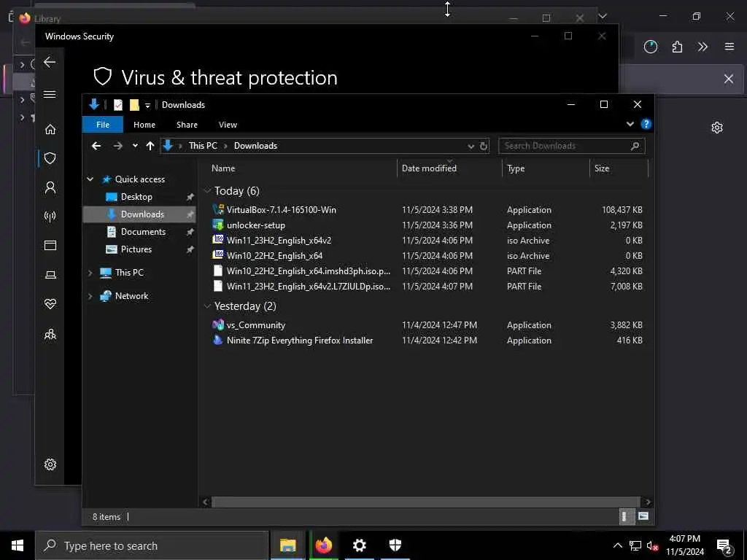
Task: Open App & browser control icon
Action: [x=50, y=245]
